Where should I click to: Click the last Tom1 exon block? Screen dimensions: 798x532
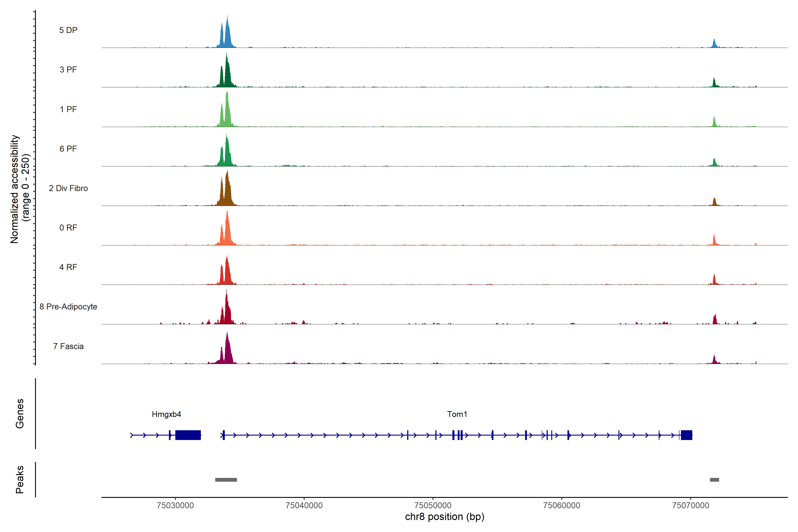click(686, 435)
